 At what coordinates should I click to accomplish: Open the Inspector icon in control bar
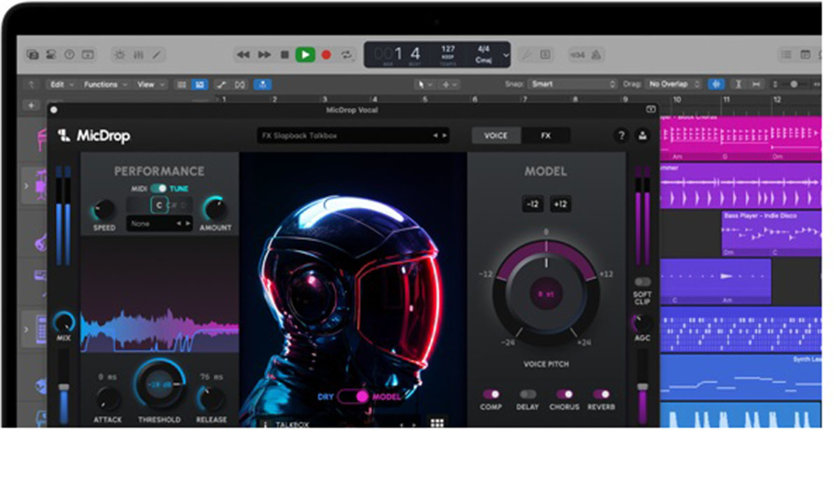click(51, 55)
